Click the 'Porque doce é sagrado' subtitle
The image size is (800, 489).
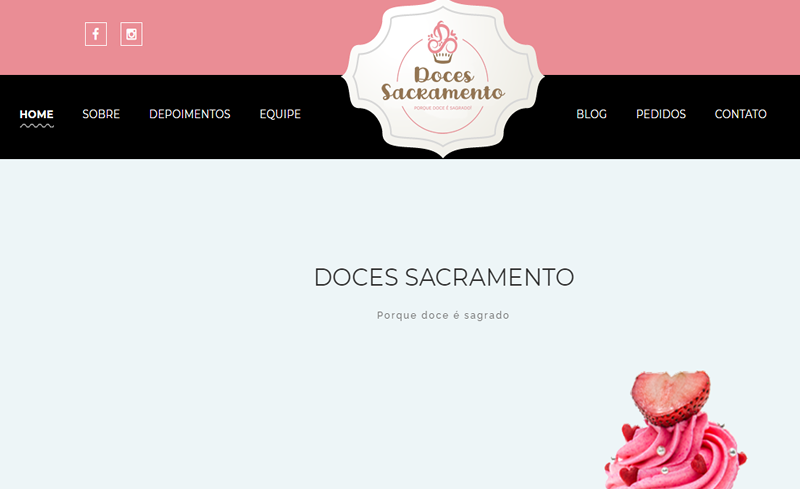443,315
